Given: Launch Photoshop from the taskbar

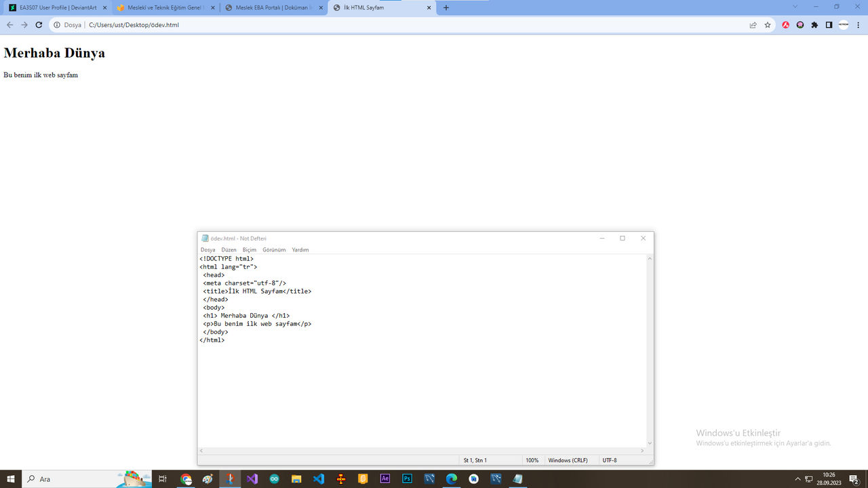Looking at the screenshot, I should coord(406,479).
